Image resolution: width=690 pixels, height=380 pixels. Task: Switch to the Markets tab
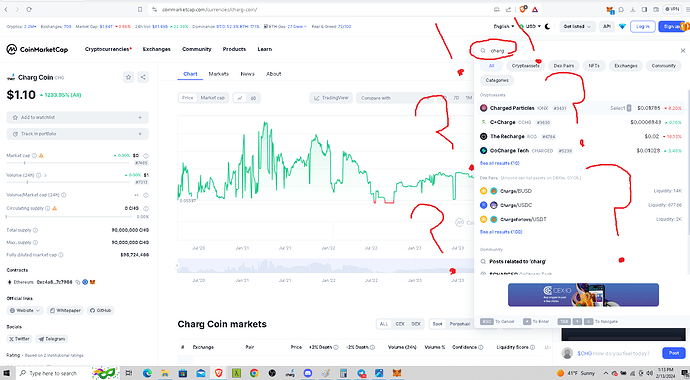[219, 74]
